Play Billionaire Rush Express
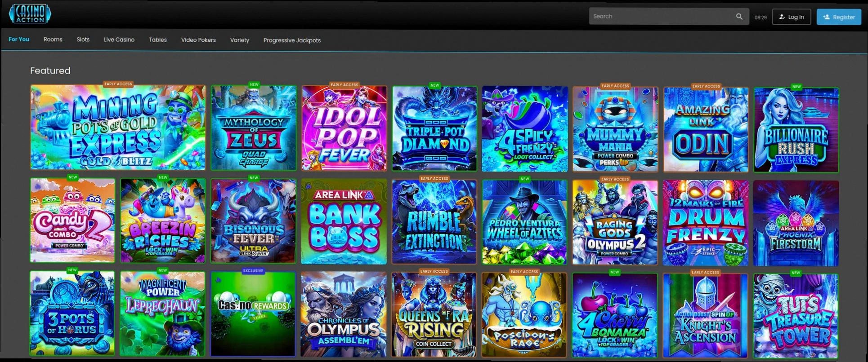 coord(796,130)
